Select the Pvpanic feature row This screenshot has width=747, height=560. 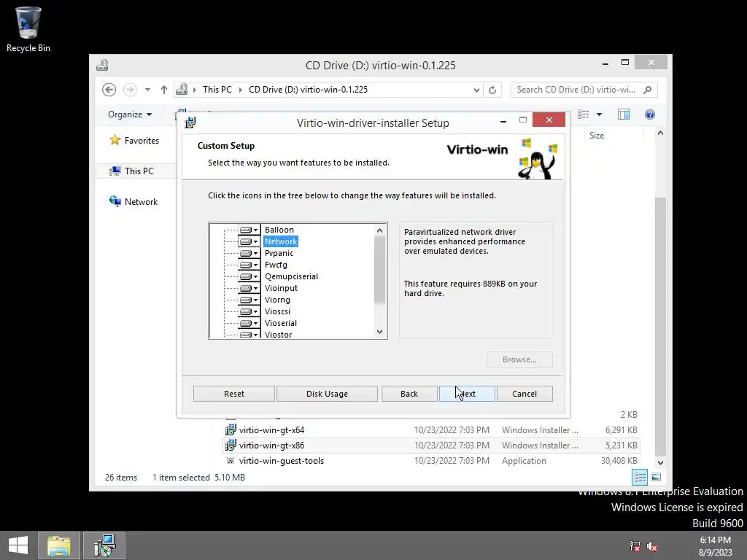click(279, 253)
